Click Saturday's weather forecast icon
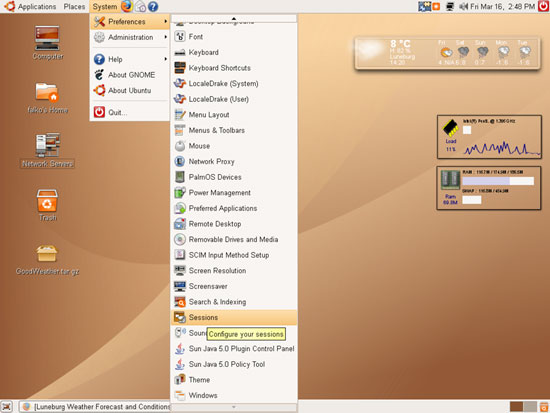 click(463, 53)
